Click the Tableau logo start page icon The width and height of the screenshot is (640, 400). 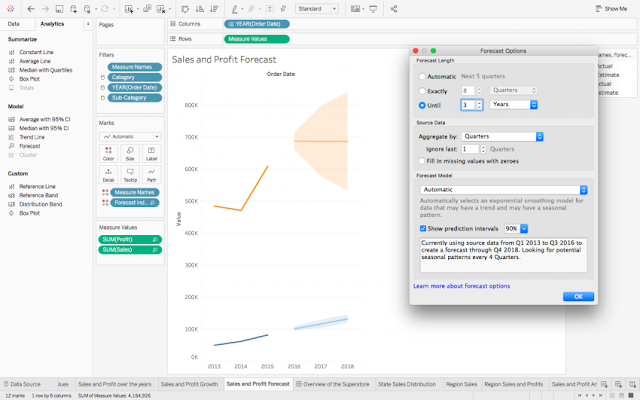(10, 9)
